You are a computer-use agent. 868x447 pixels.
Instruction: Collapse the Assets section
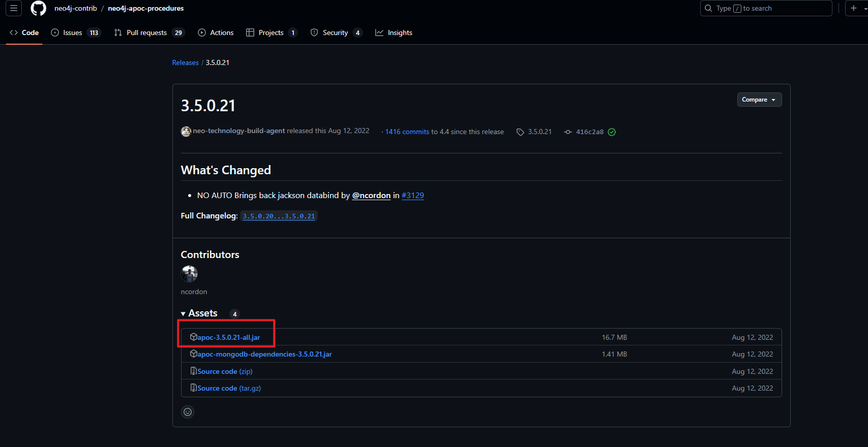pyautogui.click(x=199, y=313)
